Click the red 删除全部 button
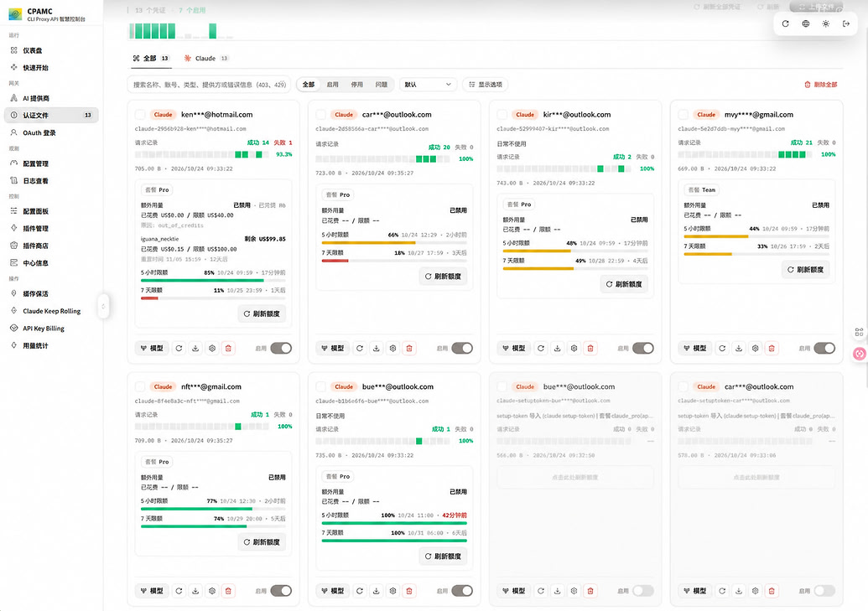The image size is (868, 611). pyautogui.click(x=820, y=85)
